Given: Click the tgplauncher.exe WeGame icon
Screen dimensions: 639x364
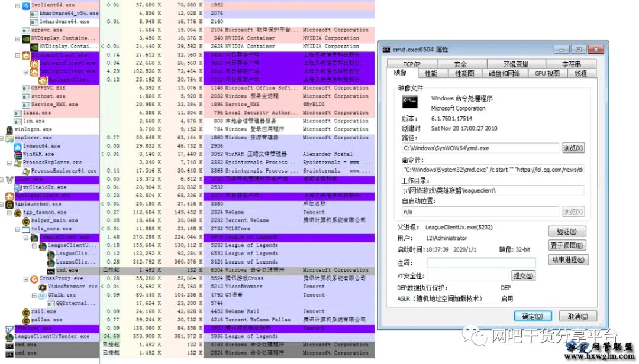Looking at the screenshot, I should pyautogui.click(x=9, y=204).
